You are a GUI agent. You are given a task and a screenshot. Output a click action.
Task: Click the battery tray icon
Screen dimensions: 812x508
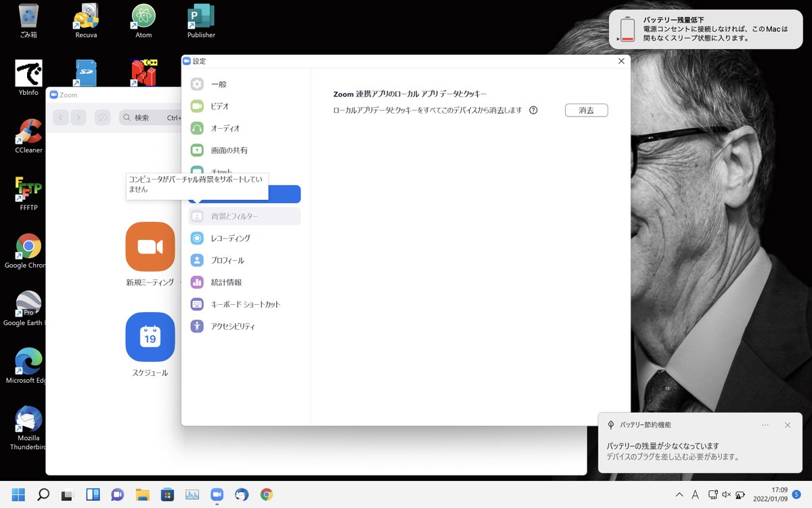click(741, 495)
